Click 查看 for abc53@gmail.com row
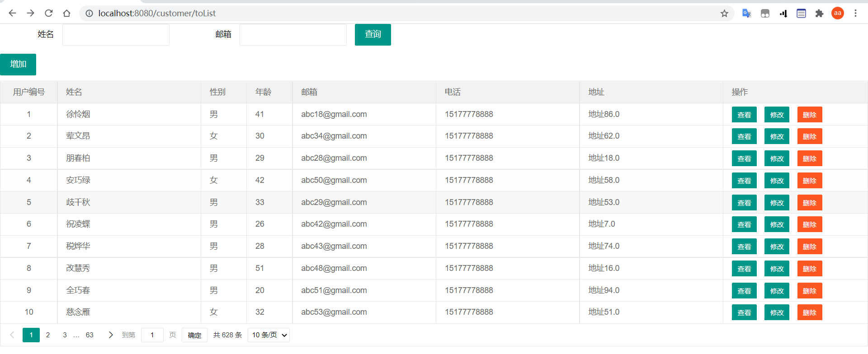Image resolution: width=868 pixels, height=354 pixels. point(744,312)
